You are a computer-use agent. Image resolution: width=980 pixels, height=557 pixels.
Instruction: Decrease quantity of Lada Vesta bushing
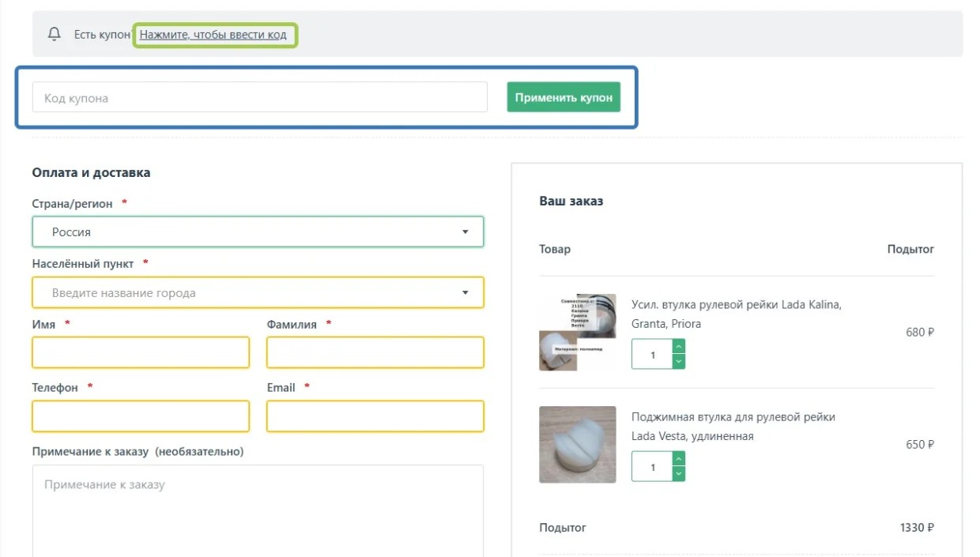click(679, 473)
